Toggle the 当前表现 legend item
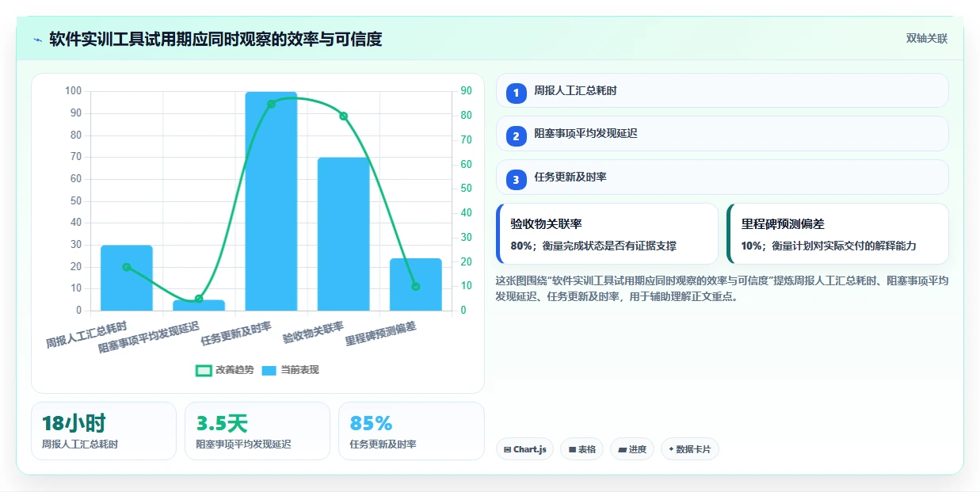This screenshot has width=980, height=492. coord(290,370)
